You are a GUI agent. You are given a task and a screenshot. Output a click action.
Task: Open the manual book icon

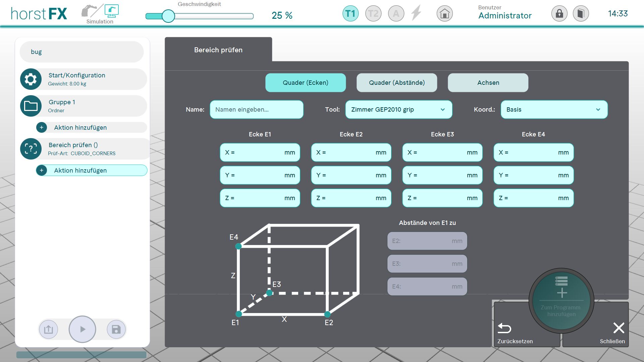581,14
